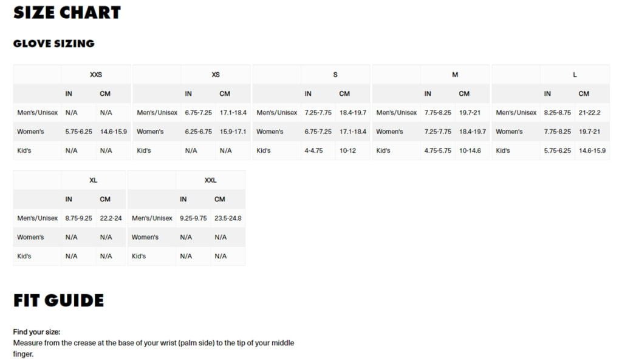The image size is (622, 364).
Task: Click the XL size table header
Action: pyautogui.click(x=93, y=180)
